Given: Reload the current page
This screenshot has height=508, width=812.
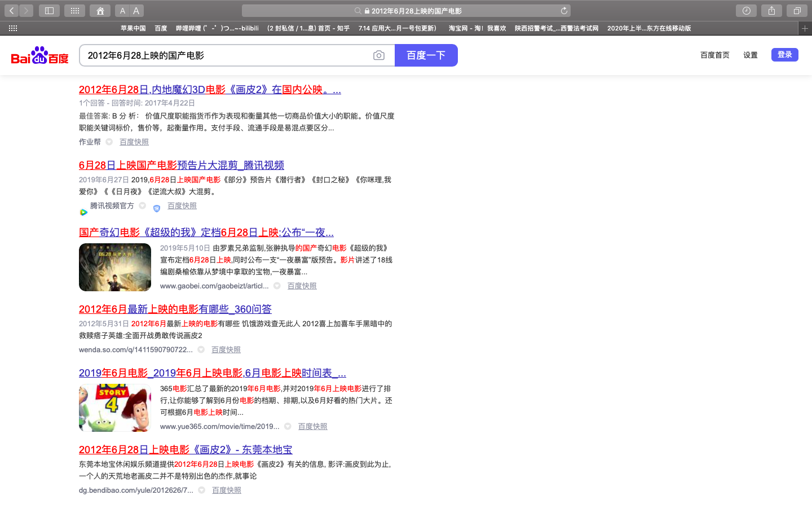Looking at the screenshot, I should pos(564,11).
